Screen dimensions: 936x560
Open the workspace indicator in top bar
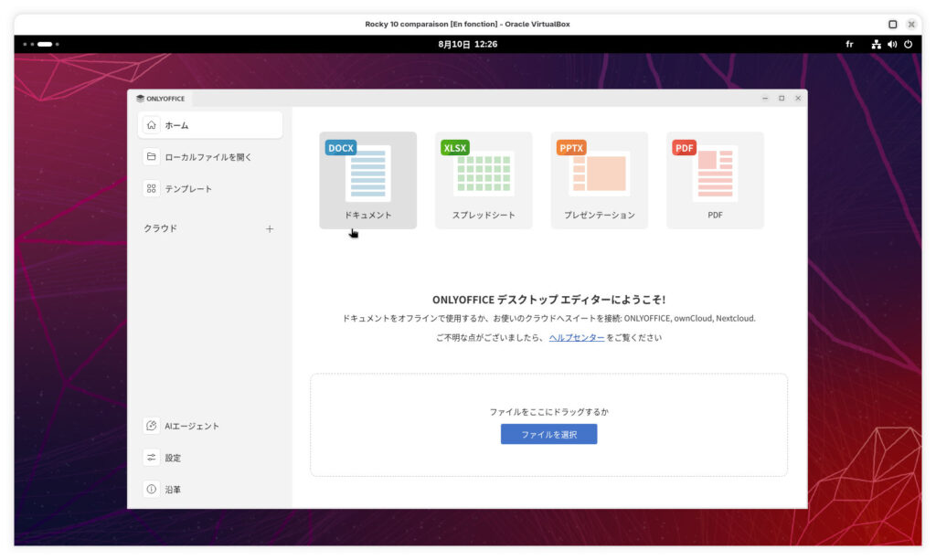(41, 44)
